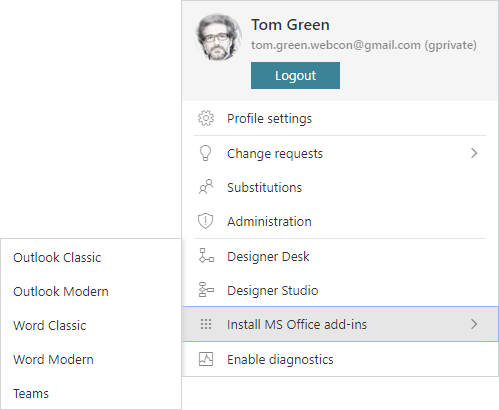The height and width of the screenshot is (410, 499).
Task: Open Tom Green's profile avatar
Action: (218, 37)
